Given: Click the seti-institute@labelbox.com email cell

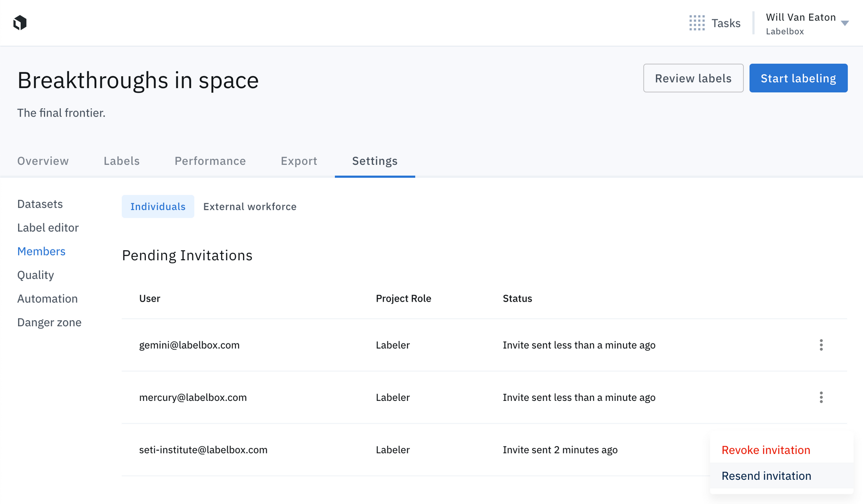Looking at the screenshot, I should 203,450.
